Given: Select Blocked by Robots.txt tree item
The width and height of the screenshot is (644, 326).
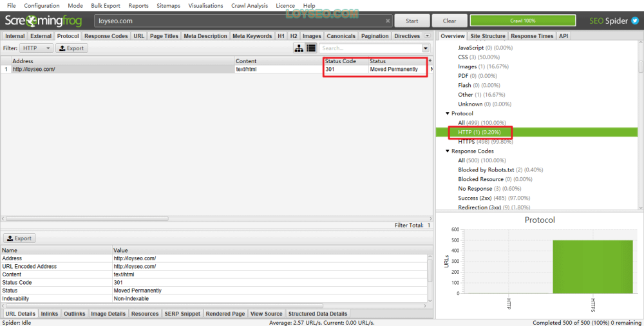Looking at the screenshot, I should point(500,169).
